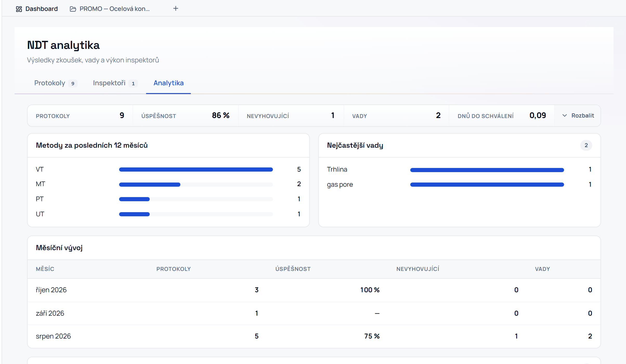Expand stats with Rozbalit button
The image size is (626, 364).
(578, 115)
